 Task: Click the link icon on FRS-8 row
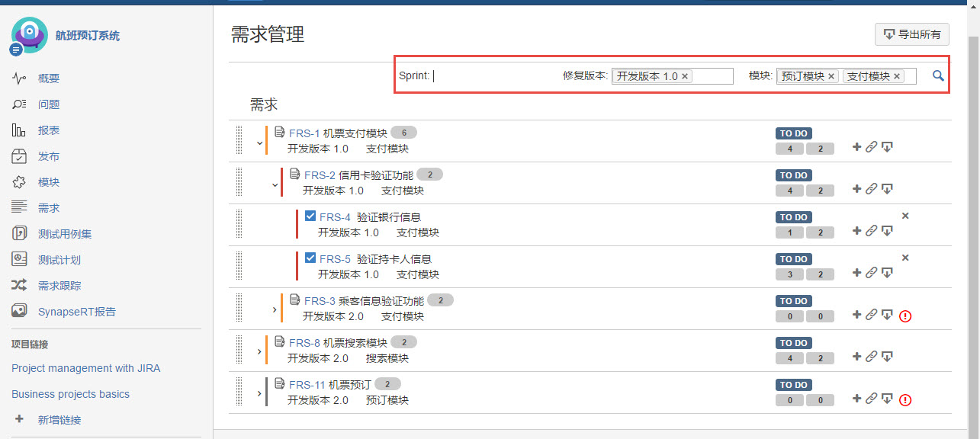[x=871, y=357]
